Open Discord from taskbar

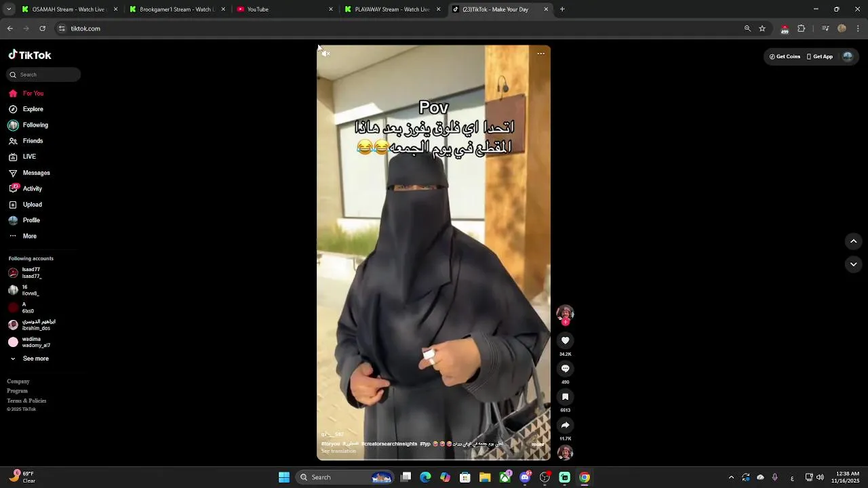point(525,477)
